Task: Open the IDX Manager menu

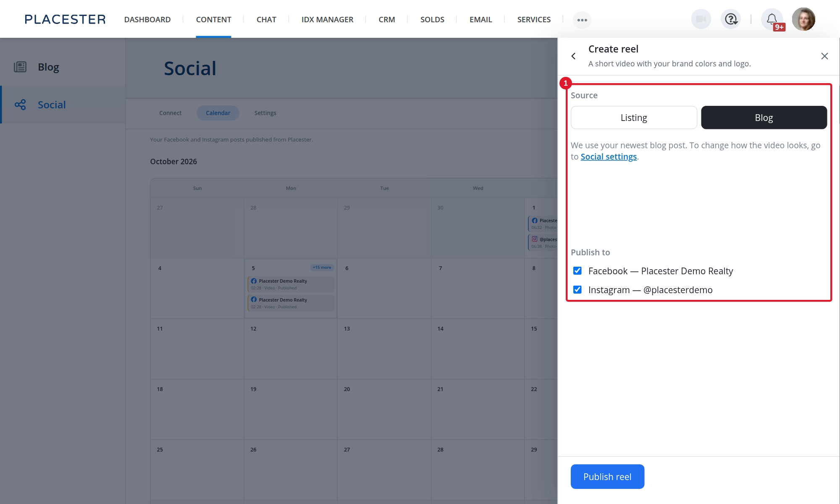Action: 327,19
